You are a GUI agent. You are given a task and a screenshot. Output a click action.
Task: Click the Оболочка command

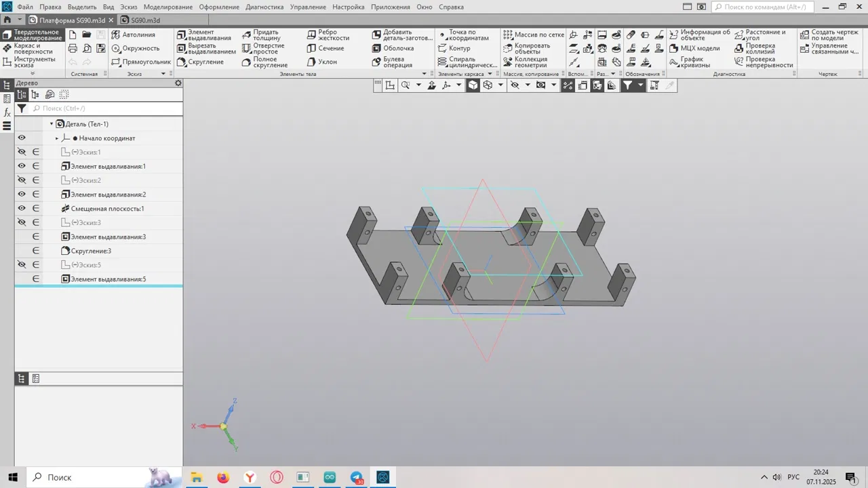point(393,48)
